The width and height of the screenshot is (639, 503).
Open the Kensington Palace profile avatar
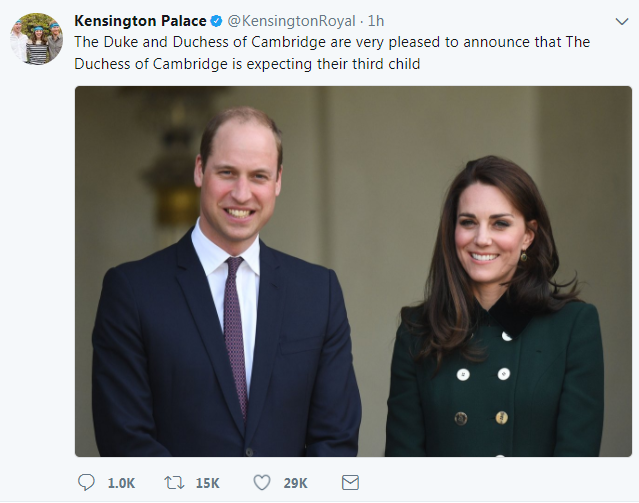pos(37,39)
